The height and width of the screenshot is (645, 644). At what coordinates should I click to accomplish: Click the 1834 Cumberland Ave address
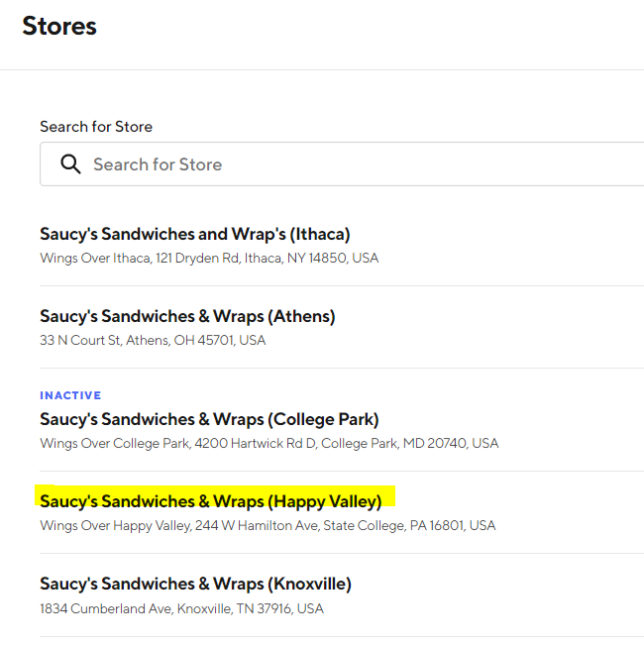106,608
